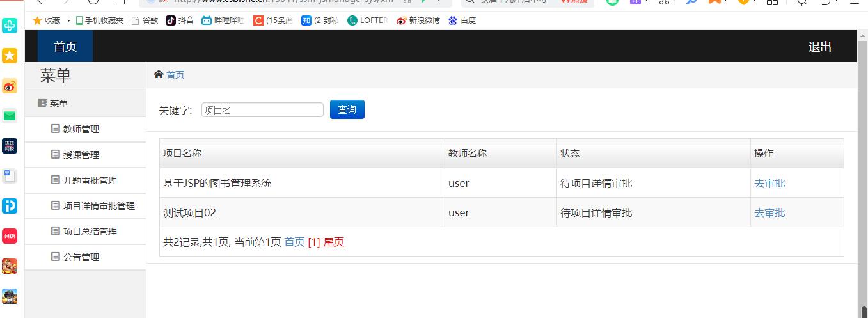Click the yellow star favorites sidebar icon
868x318 pixels.
tap(10, 56)
